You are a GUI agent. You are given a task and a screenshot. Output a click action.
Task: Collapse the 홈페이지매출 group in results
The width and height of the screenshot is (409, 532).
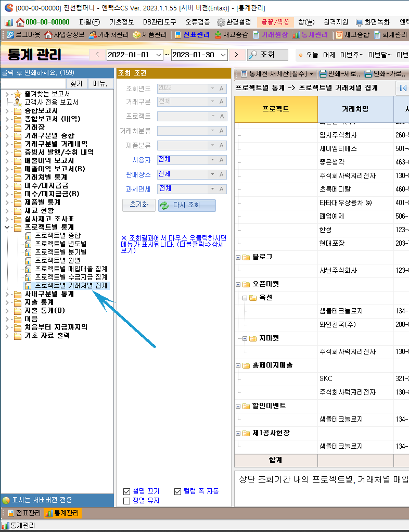238,366
